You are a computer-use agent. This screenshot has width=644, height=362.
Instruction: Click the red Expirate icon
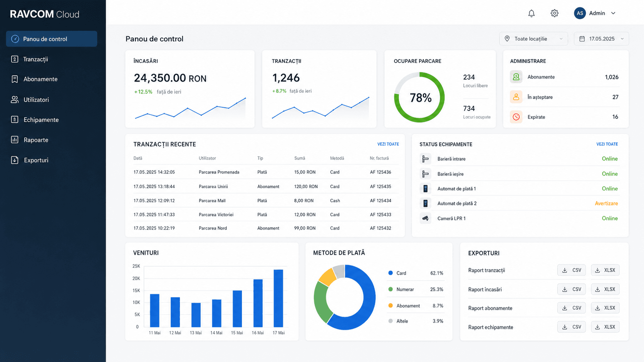tap(516, 117)
